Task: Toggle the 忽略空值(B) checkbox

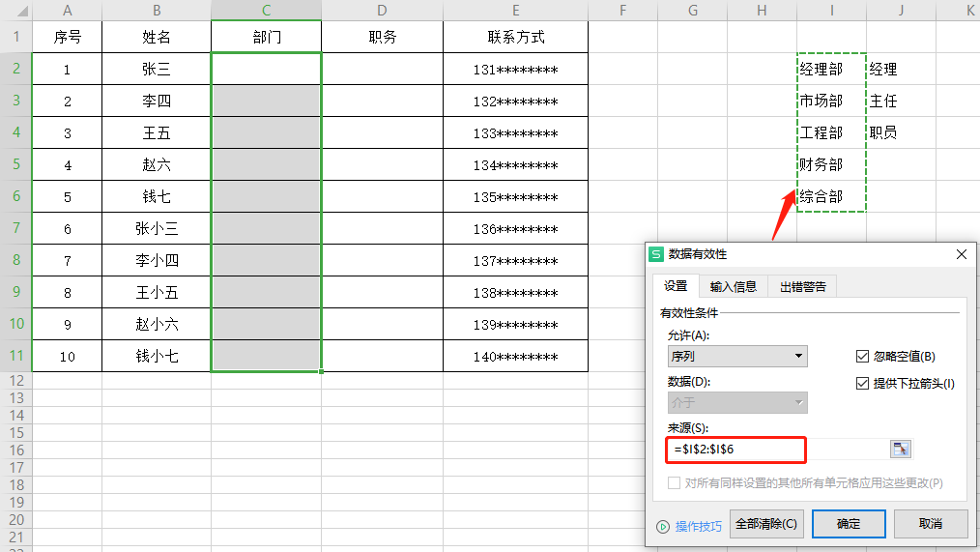Action: (x=862, y=357)
